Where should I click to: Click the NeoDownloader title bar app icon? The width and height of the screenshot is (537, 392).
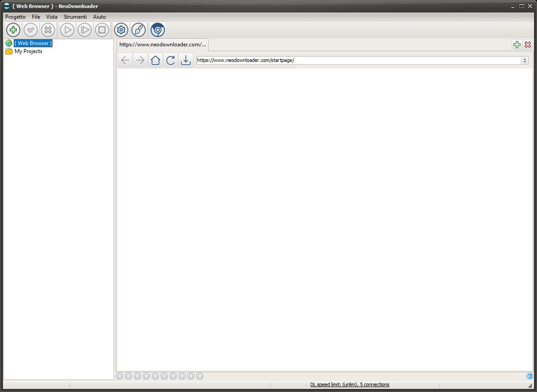tap(6, 6)
